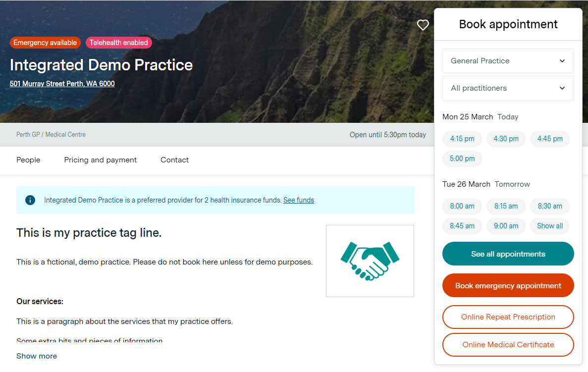
Task: Show all of tomorrow's time slots
Action: tap(550, 226)
